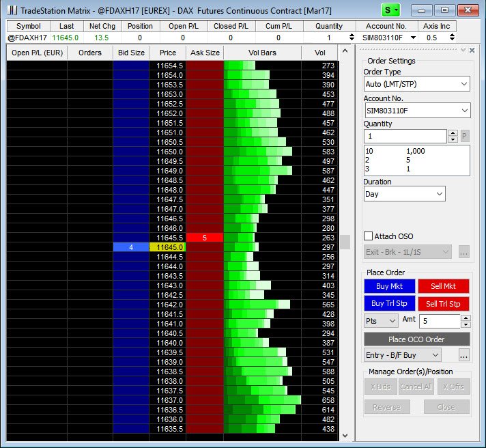Click the X Ofrs button
The image size is (486, 448).
tap(453, 387)
